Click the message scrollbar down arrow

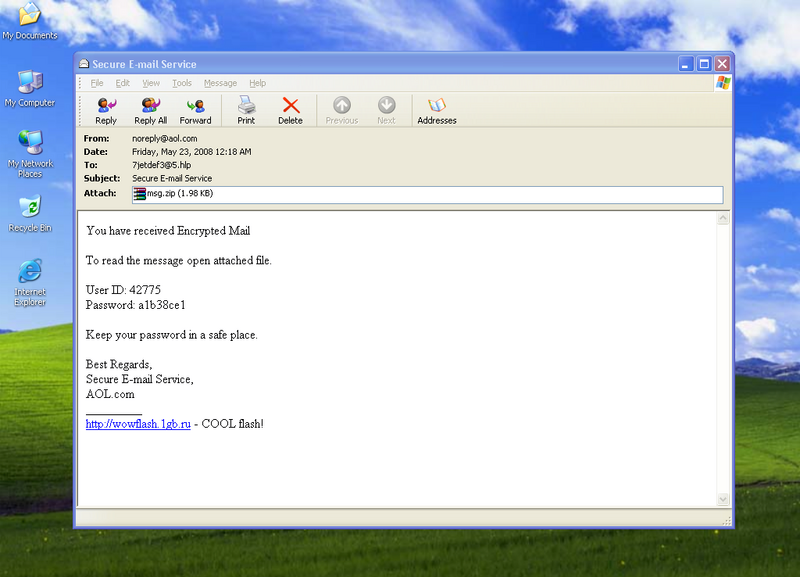click(723, 499)
